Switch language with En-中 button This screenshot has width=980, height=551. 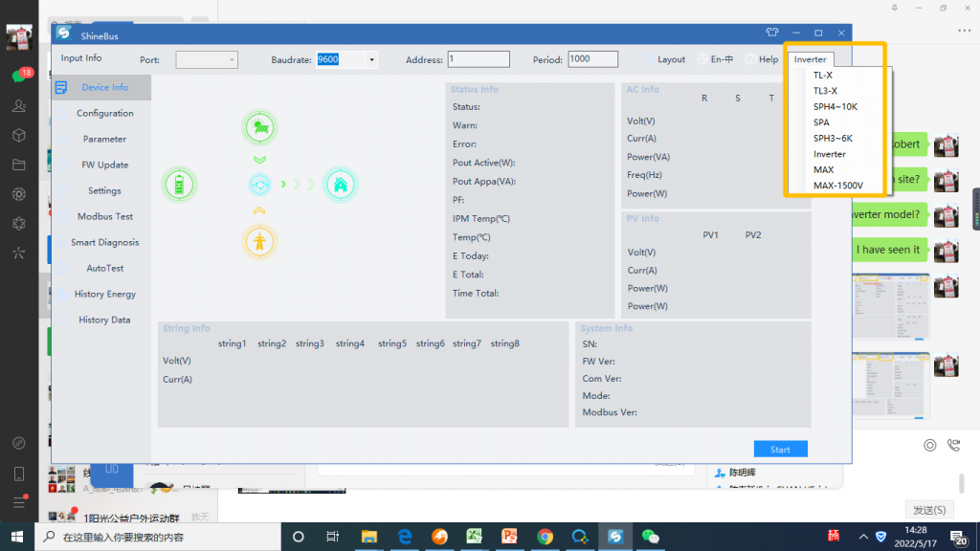click(x=715, y=59)
